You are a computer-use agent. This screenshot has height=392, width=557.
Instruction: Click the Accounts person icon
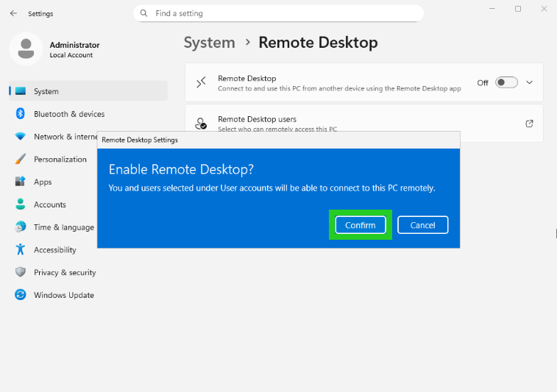pyautogui.click(x=21, y=204)
